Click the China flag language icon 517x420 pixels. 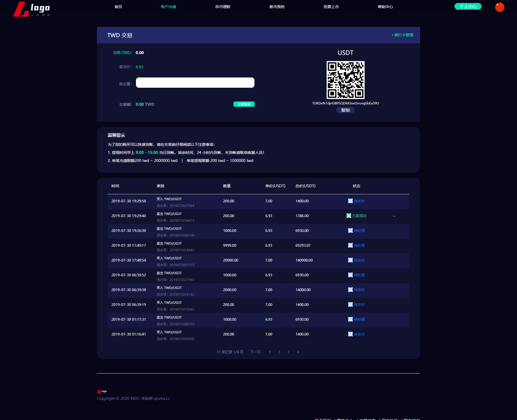pos(499,7)
